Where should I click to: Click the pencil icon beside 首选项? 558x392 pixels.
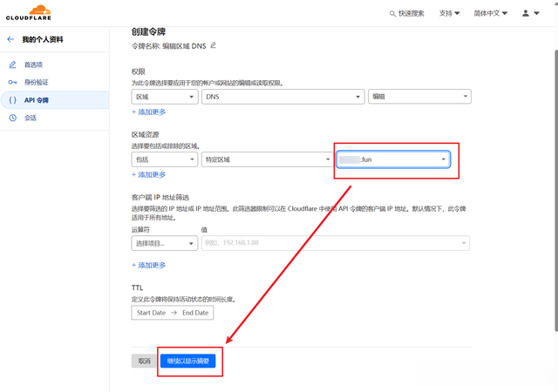point(12,64)
